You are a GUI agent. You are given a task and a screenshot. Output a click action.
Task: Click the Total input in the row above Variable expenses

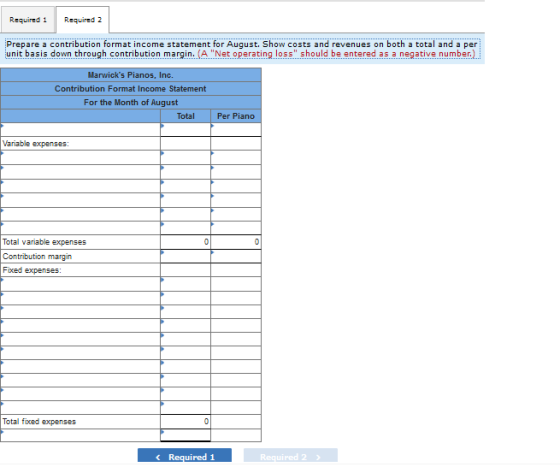click(x=185, y=130)
